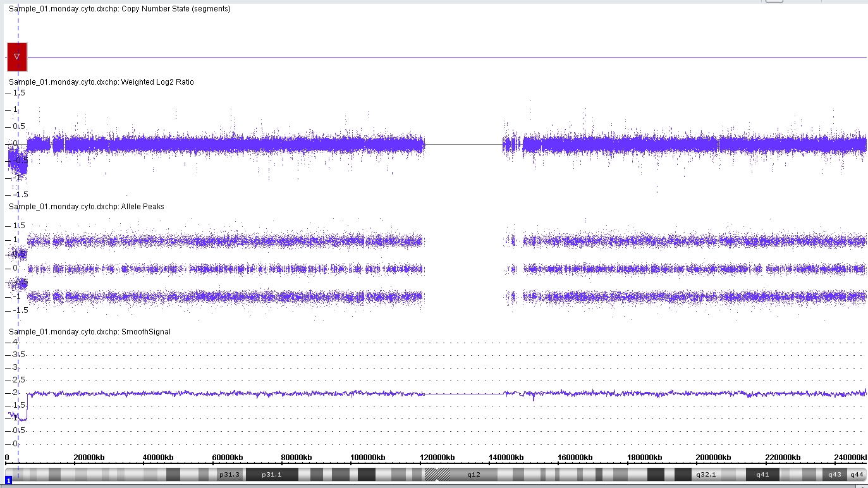Select the p31.3 band on the ideogram
Viewport: 868px width, 488px height.
pos(229,474)
